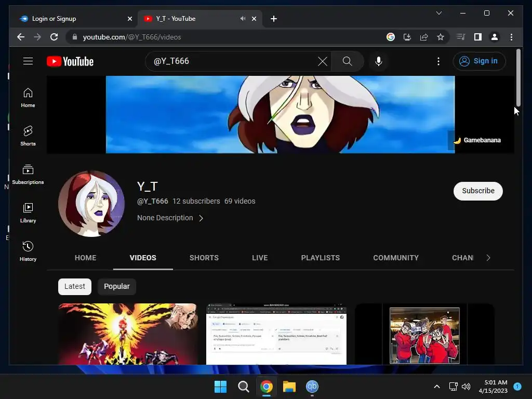Click the YouTube logo

coord(70,61)
